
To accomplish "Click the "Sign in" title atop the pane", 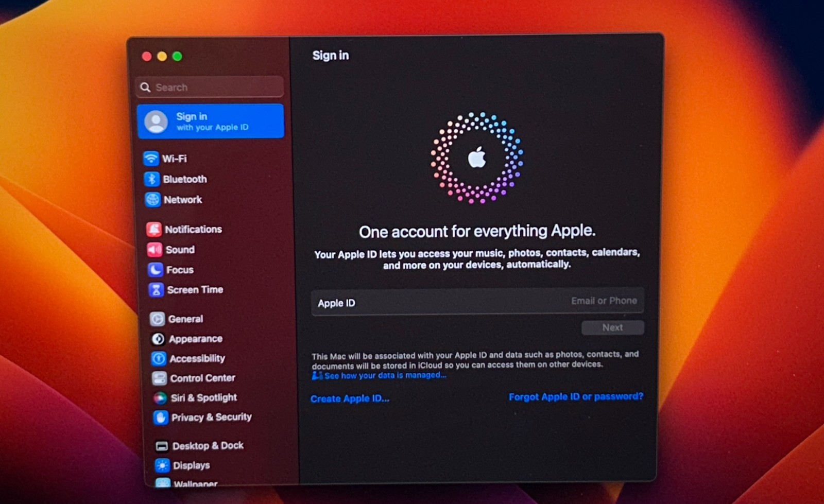I will (331, 55).
